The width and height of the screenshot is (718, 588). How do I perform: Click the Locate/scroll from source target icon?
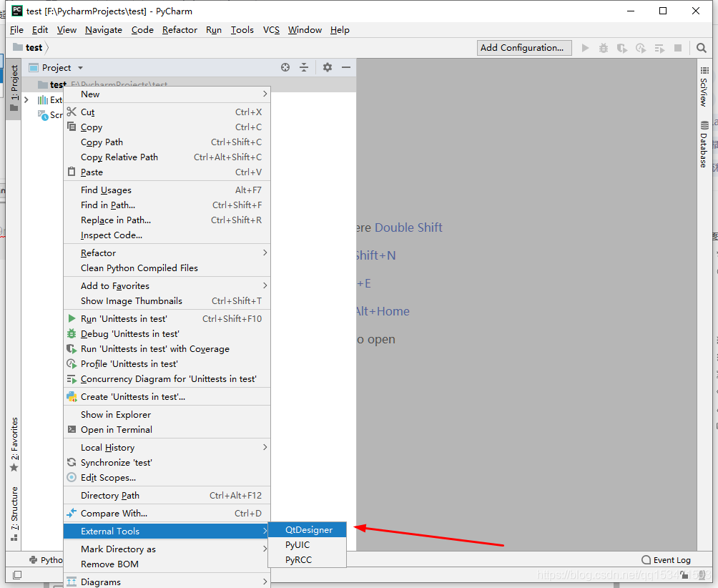[x=285, y=67]
